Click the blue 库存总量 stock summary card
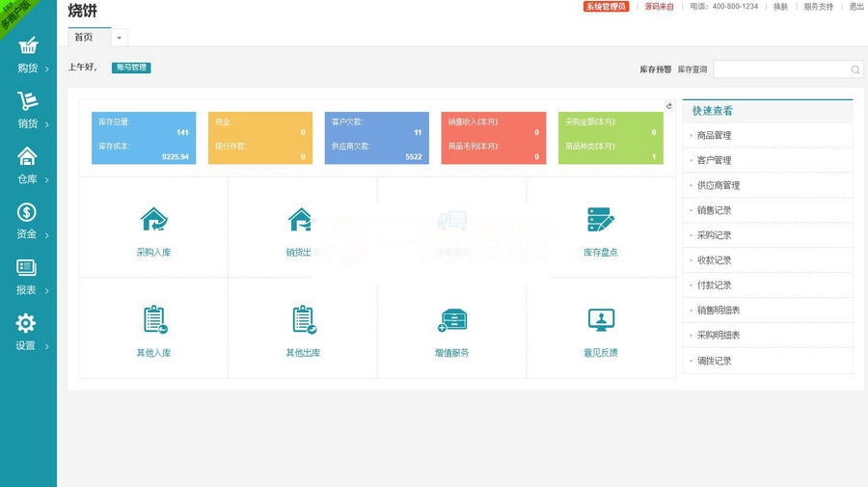Image resolution: width=868 pixels, height=487 pixels. click(144, 138)
